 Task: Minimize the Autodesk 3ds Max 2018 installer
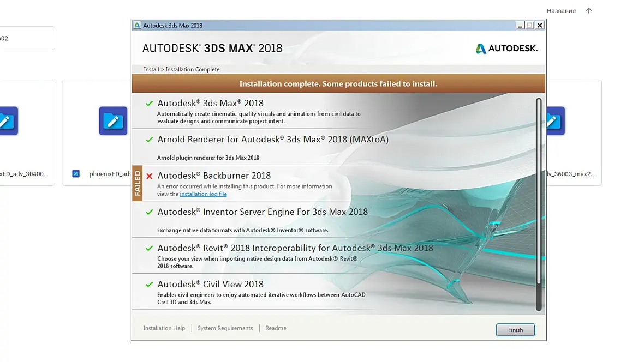[x=520, y=26]
